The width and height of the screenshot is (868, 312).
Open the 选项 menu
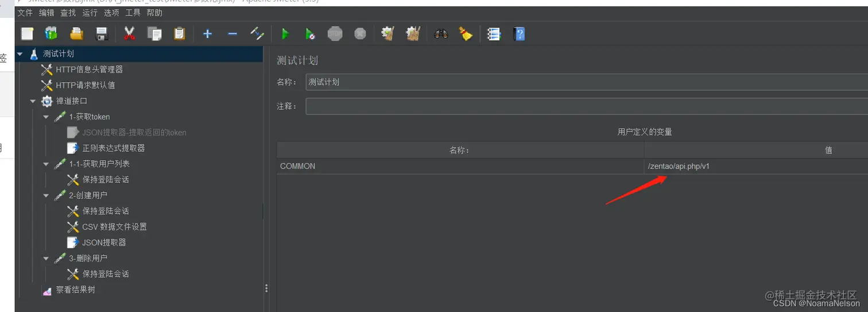point(111,13)
